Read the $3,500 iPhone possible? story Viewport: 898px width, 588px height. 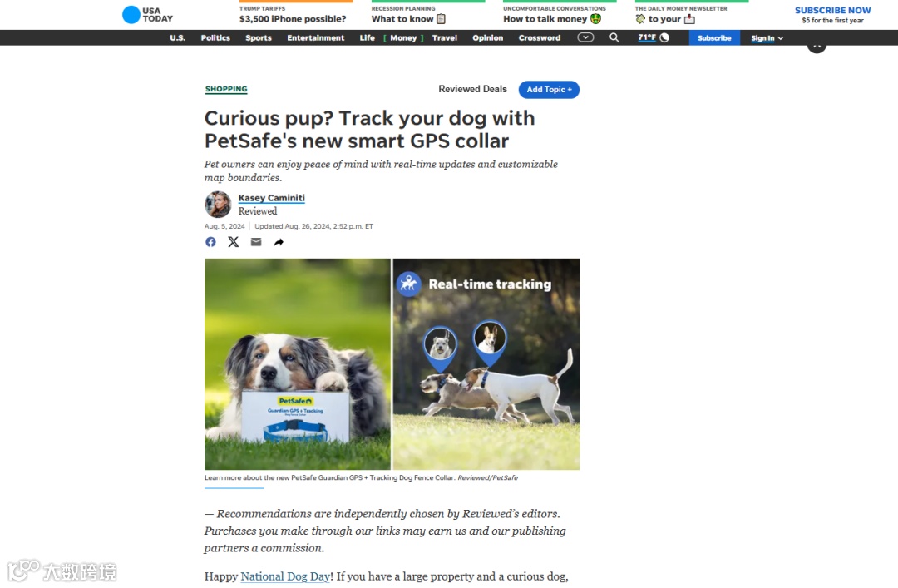(x=293, y=19)
